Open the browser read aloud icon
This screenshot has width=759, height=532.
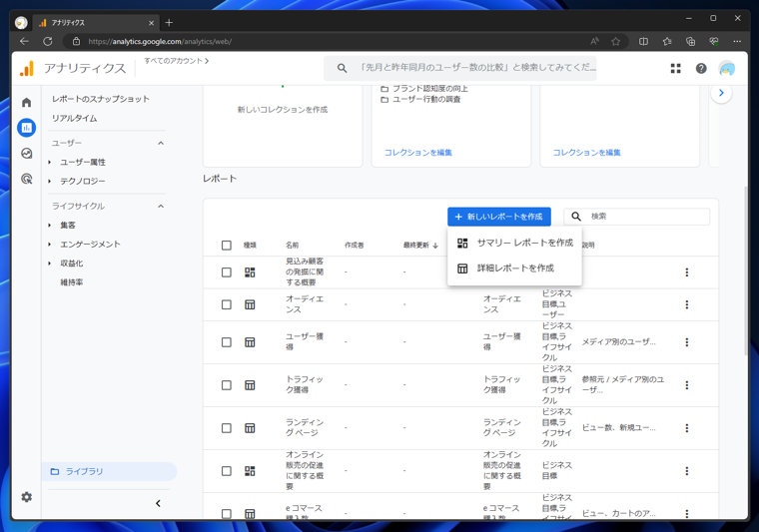coord(594,42)
